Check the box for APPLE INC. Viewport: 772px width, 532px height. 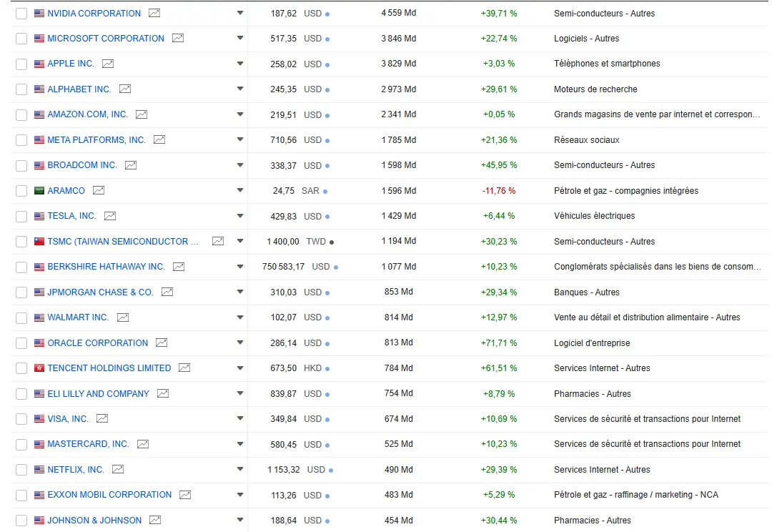point(21,64)
